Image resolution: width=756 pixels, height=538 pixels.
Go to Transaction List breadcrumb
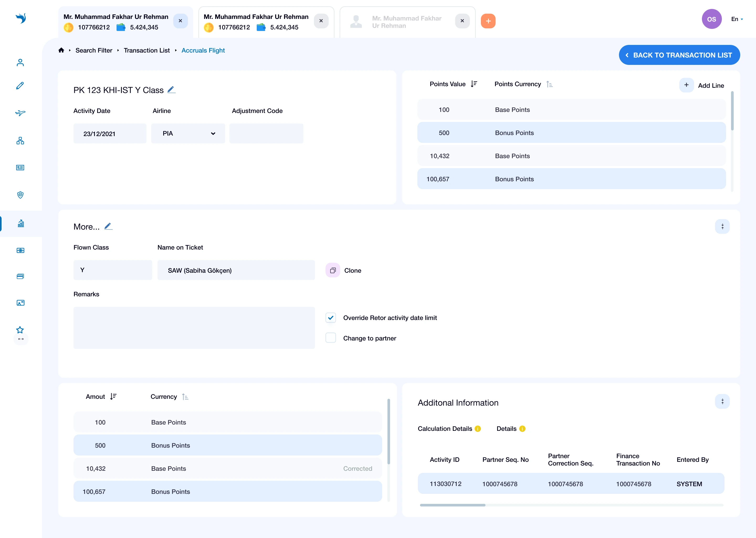point(147,50)
